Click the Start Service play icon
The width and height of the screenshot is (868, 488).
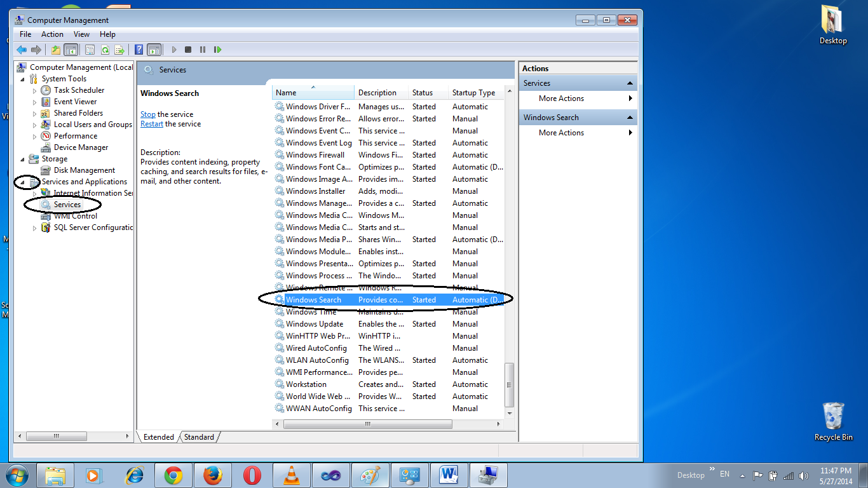click(173, 50)
